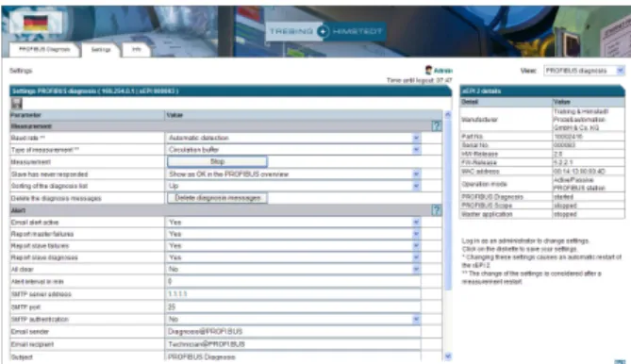
Task: Click the HW-Release detail label
Action: click(x=480, y=154)
